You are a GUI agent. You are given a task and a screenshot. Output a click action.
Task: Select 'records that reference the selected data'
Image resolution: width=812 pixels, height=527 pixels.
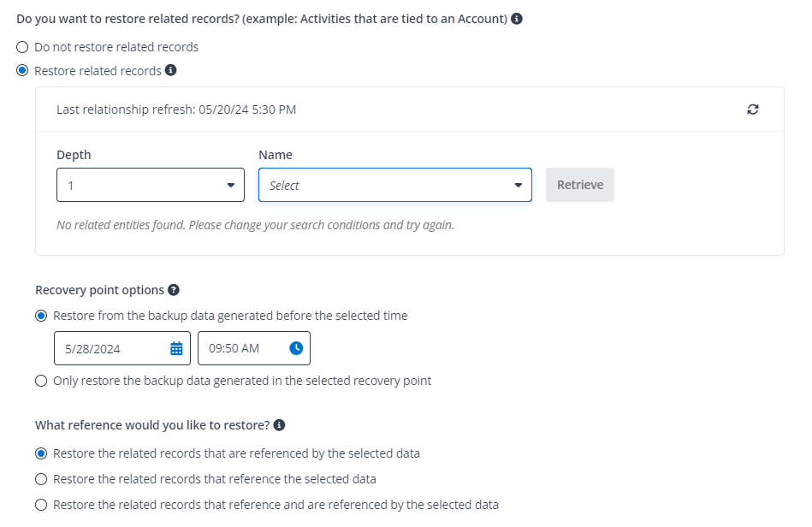pos(42,479)
